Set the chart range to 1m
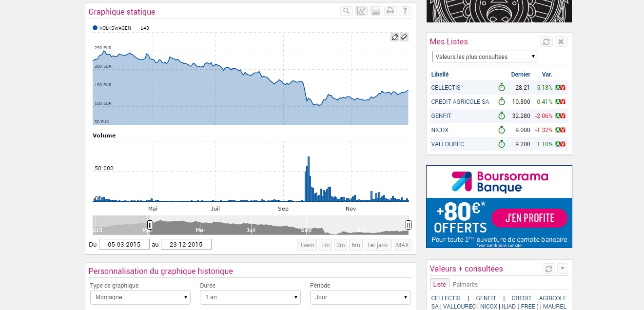Image resolution: width=644 pixels, height=310 pixels. tap(325, 245)
